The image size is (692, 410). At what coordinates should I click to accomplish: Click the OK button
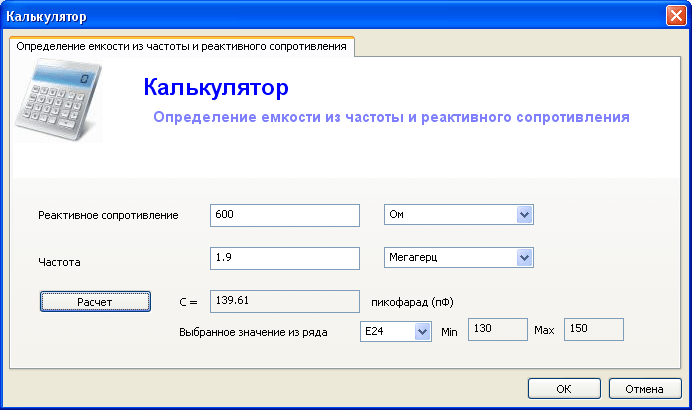coord(564,389)
